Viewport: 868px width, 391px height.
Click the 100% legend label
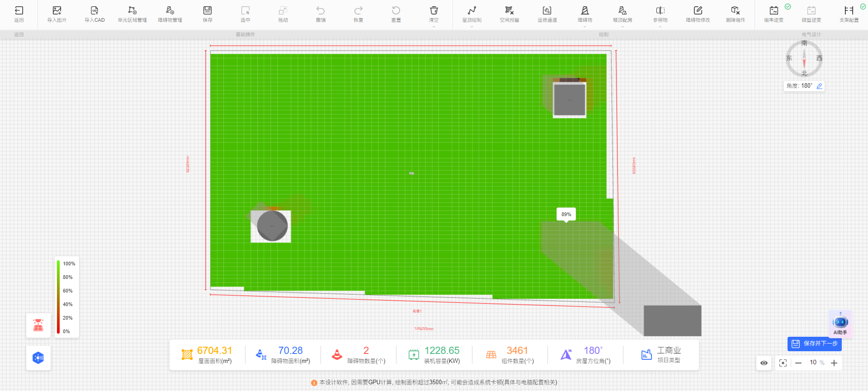(x=69, y=264)
